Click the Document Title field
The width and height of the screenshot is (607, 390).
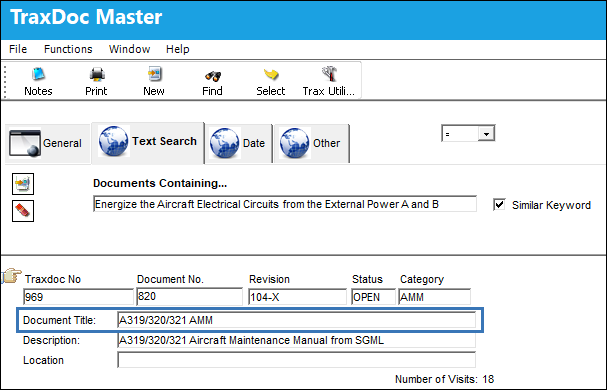coord(297,320)
